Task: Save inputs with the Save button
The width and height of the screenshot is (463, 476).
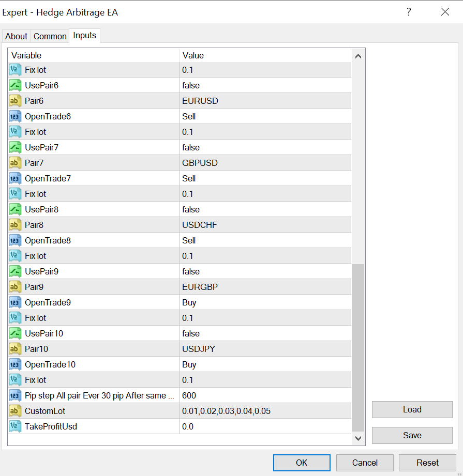Action: pos(412,435)
